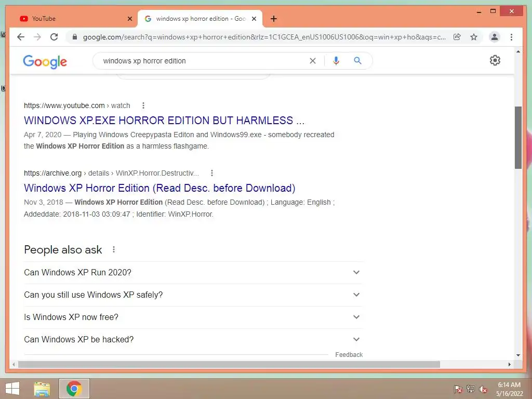
Task: Maximize the Chrome window
Action: (493, 11)
